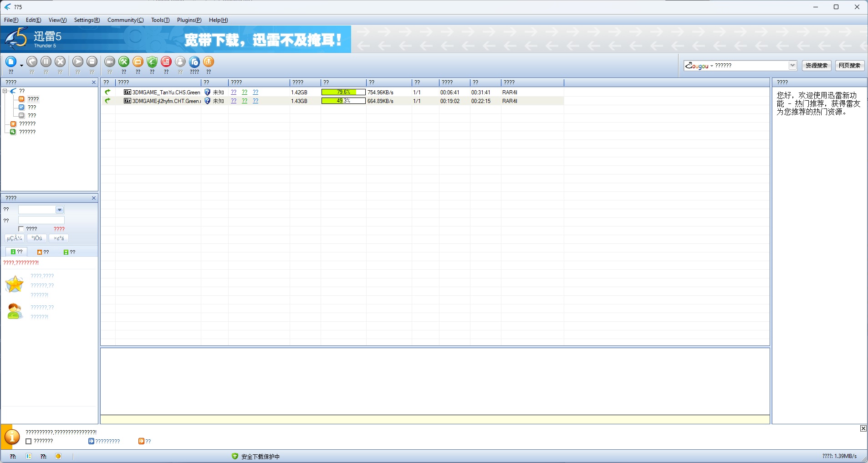Click the orange arrow link in the notification bar
The image size is (868, 463).
coord(144,441)
